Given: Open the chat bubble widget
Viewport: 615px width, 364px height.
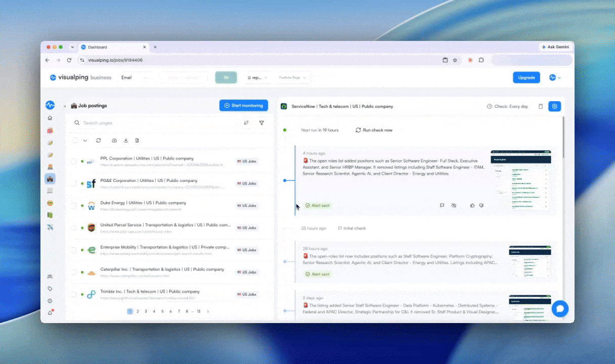Looking at the screenshot, I should tap(560, 308).
